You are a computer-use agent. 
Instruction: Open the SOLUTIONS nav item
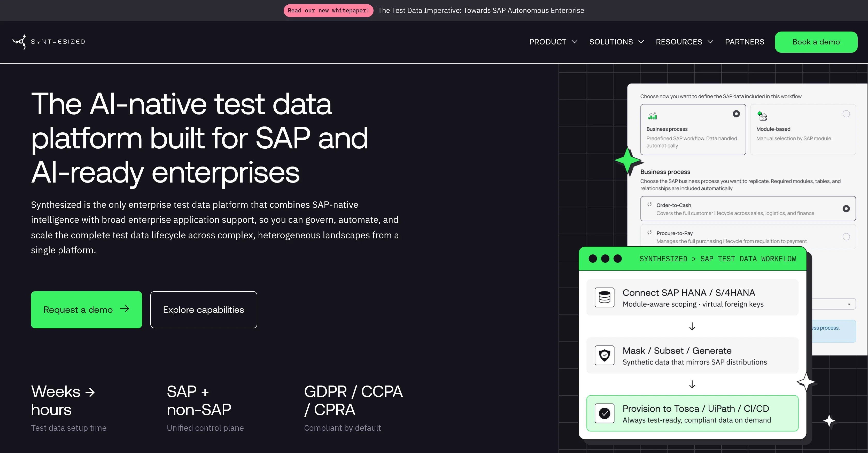click(611, 42)
